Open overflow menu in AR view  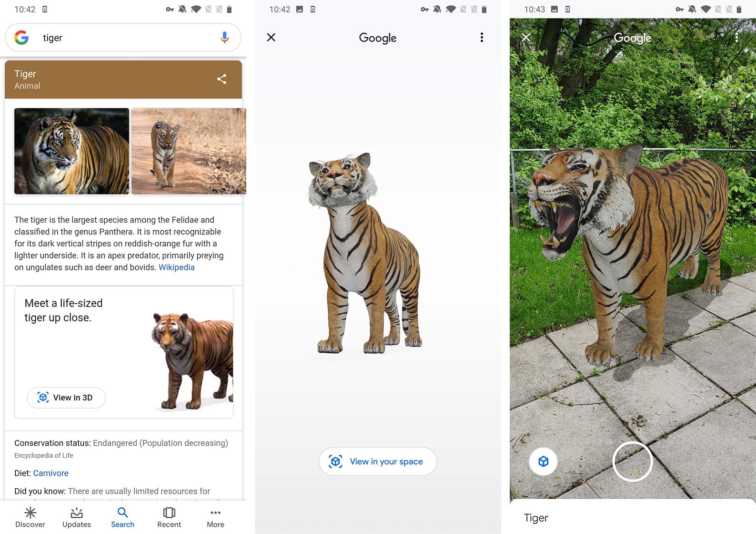point(736,38)
